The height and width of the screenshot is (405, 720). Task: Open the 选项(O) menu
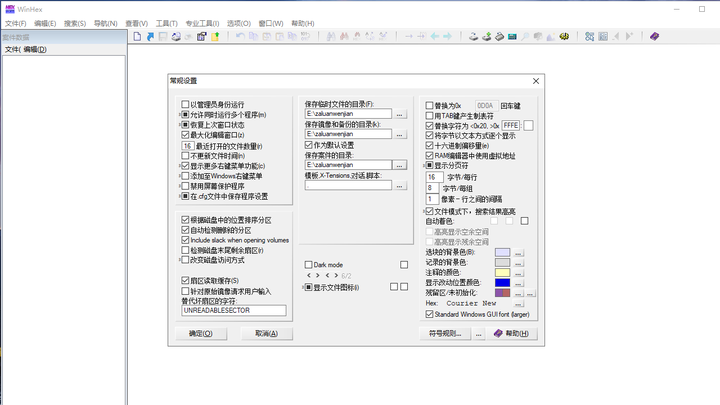(239, 23)
